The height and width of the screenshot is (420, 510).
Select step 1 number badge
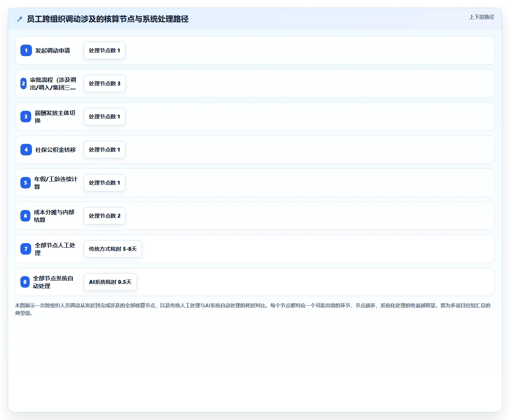click(26, 50)
